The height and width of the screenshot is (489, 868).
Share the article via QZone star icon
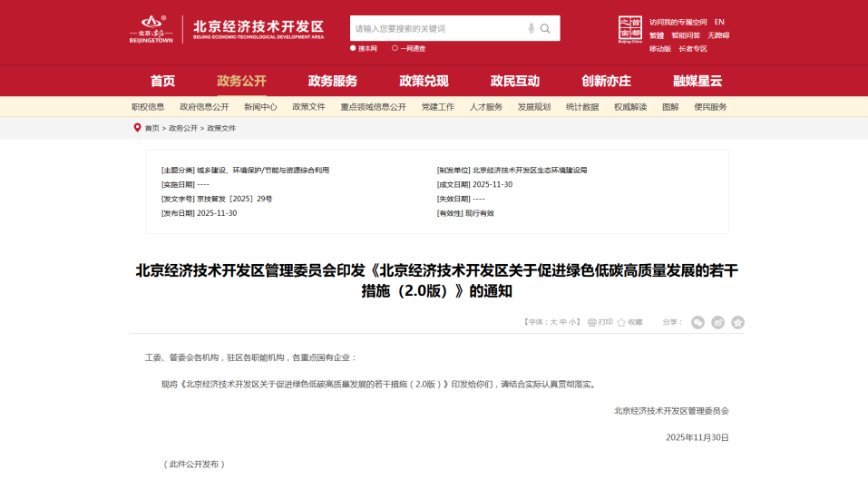point(738,322)
